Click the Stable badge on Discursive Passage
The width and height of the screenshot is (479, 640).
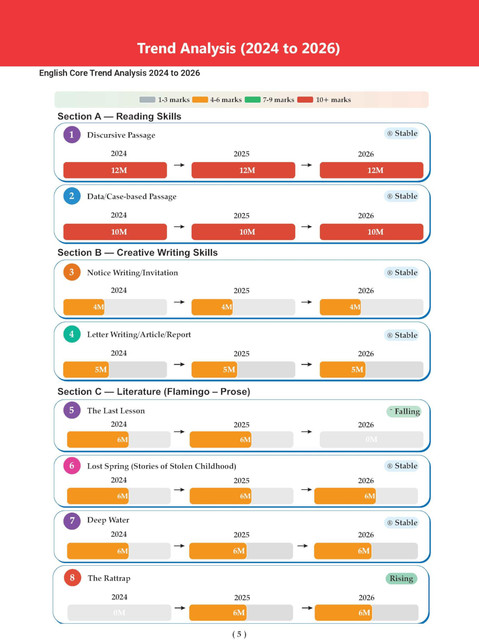(x=402, y=133)
